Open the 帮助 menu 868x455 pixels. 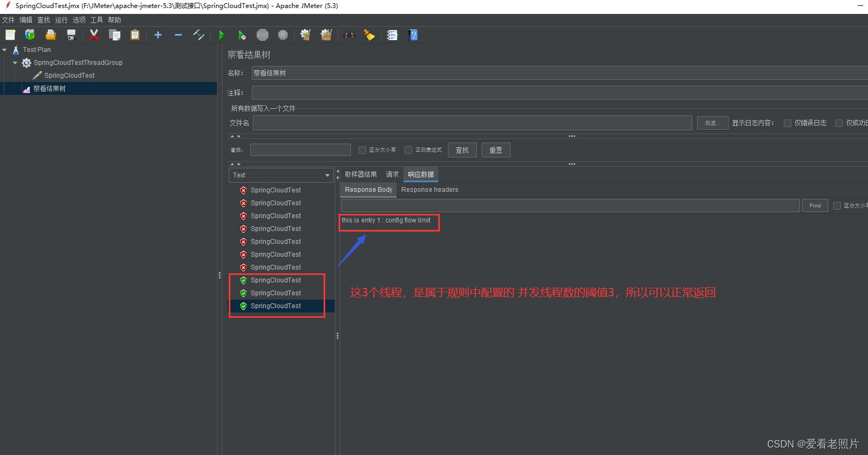[x=115, y=20]
